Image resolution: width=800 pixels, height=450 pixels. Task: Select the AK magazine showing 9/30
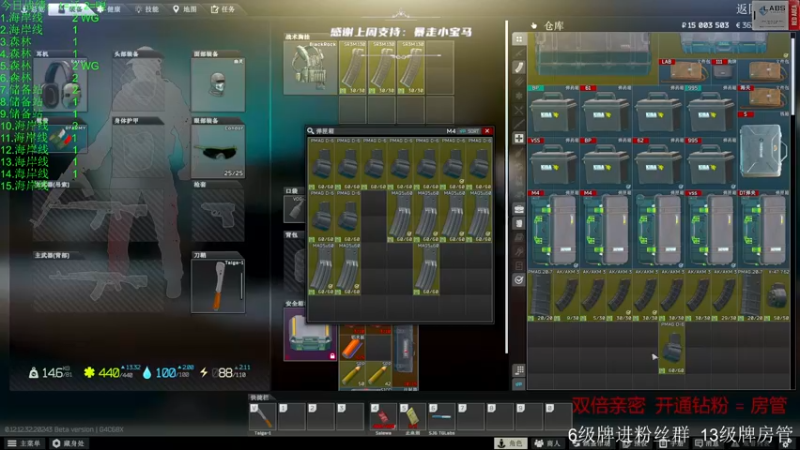[x=567, y=295]
